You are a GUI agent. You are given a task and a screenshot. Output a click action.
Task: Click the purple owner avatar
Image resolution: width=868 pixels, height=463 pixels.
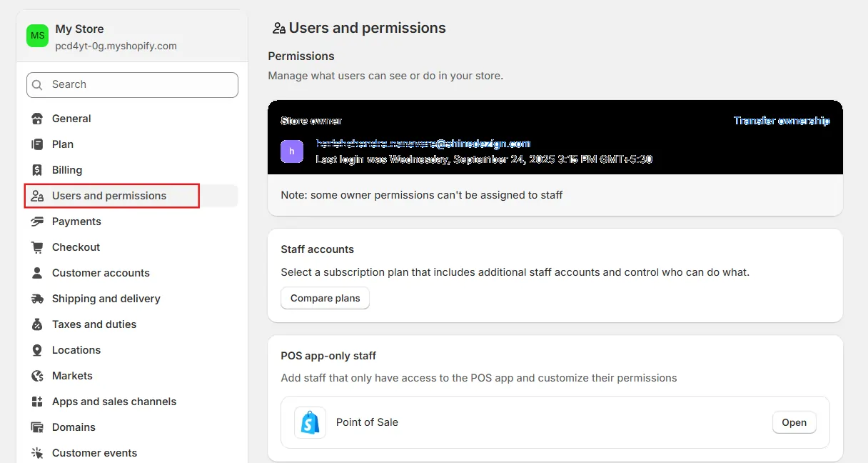point(291,151)
